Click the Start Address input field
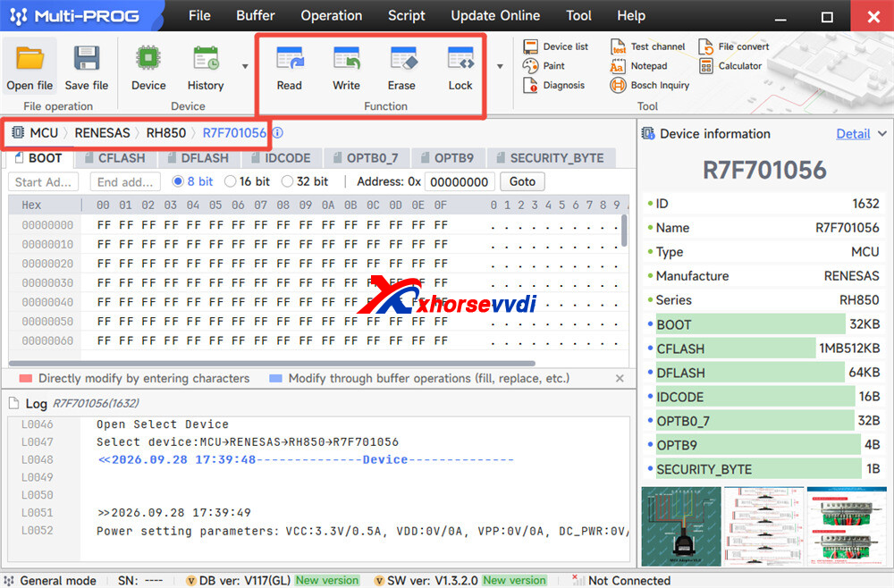The height and width of the screenshot is (588, 894). (x=44, y=181)
